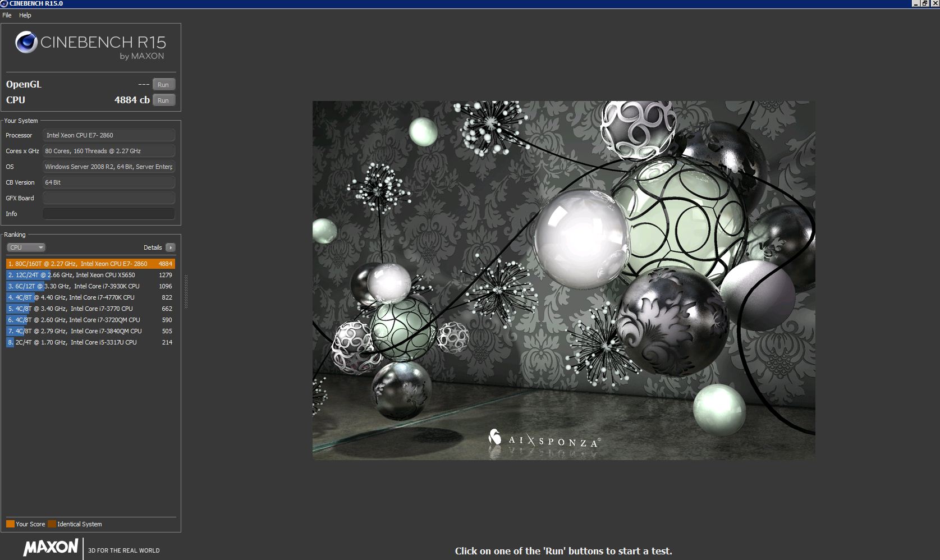Image resolution: width=940 pixels, height=560 pixels.
Task: Run the CPU benchmark test
Action: pos(163,100)
